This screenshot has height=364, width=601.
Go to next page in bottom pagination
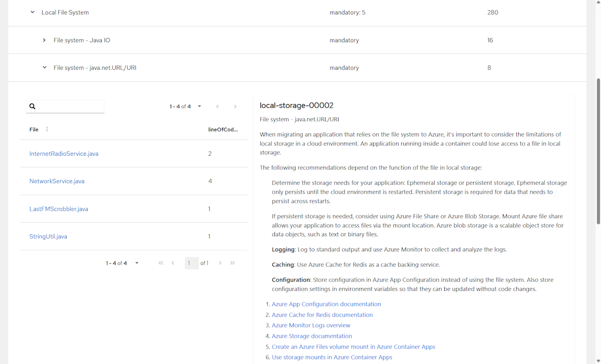click(x=220, y=263)
